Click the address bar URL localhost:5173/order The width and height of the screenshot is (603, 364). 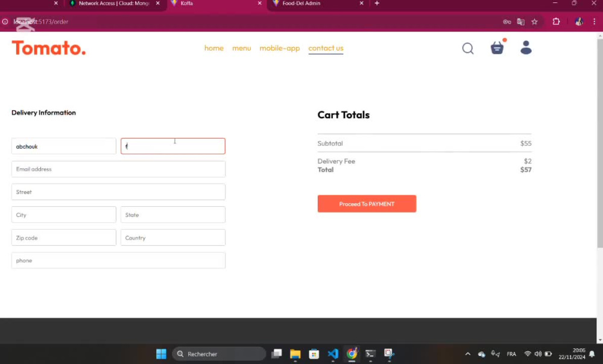pyautogui.click(x=41, y=22)
